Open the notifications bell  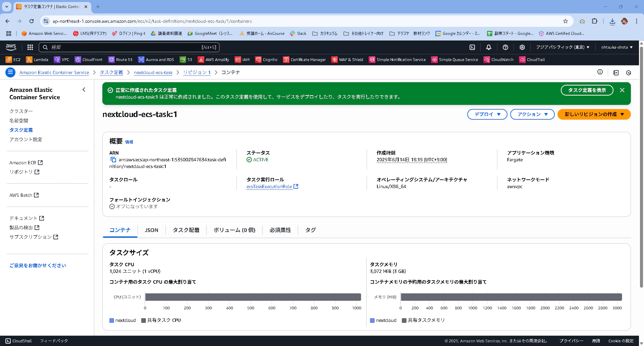[x=489, y=47]
